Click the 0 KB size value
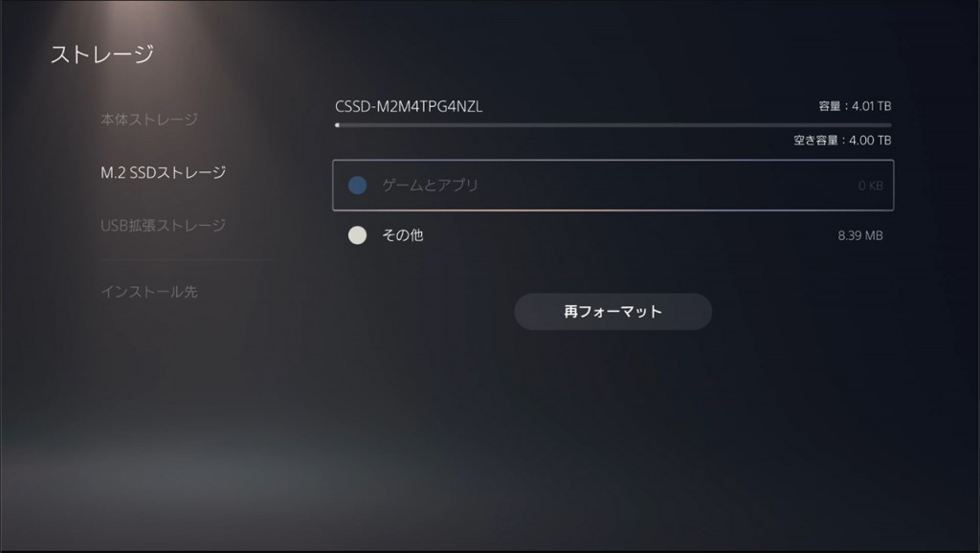The image size is (980, 553). (870, 186)
